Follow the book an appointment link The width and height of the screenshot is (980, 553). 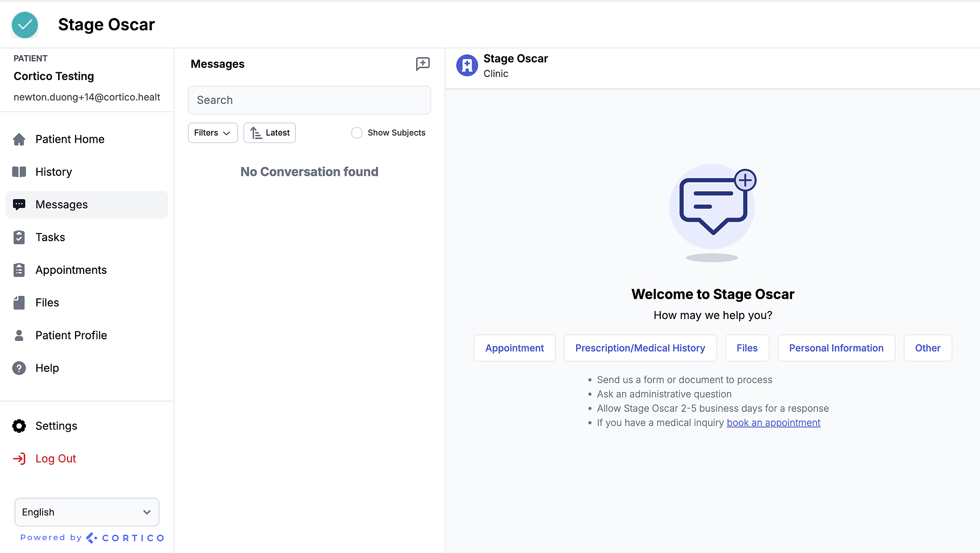tap(773, 423)
